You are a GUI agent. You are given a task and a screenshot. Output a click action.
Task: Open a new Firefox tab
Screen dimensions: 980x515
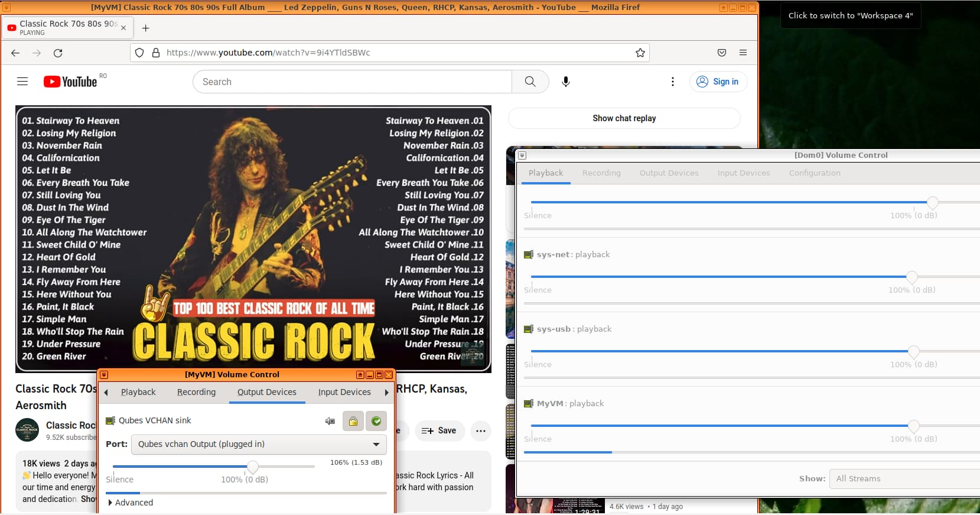[x=145, y=28]
